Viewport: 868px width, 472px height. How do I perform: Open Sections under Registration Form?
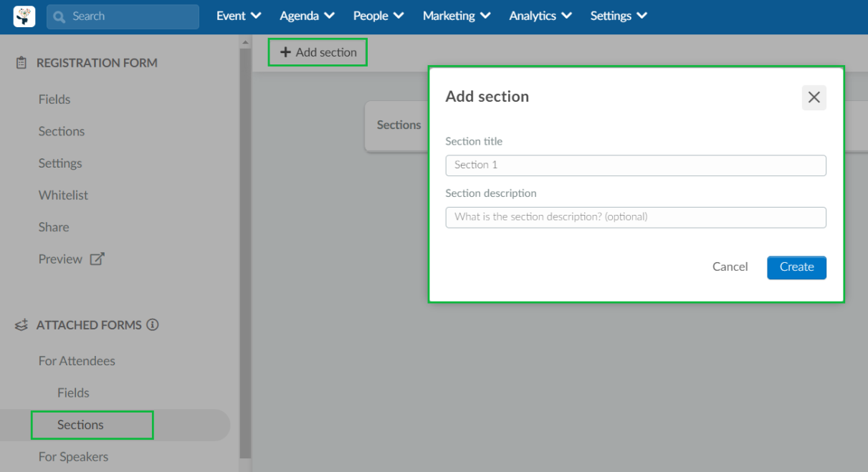62,132
